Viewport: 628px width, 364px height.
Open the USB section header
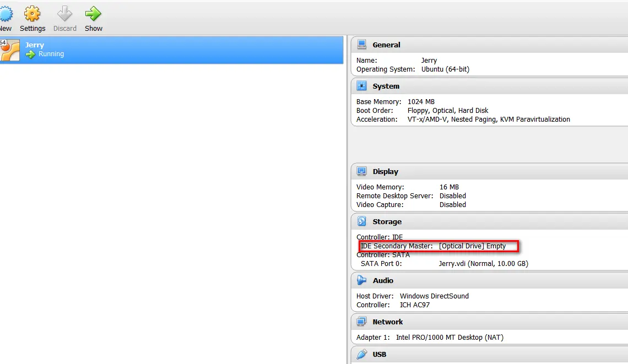pyautogui.click(x=490, y=355)
